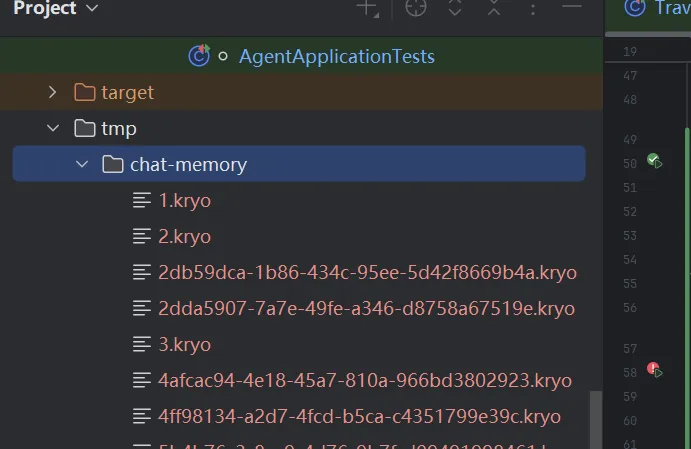691x449 pixels.
Task: Select file 4ff98134-a2d7-4fcd-b5ca-c4351799e39c.kryo
Action: tap(360, 416)
